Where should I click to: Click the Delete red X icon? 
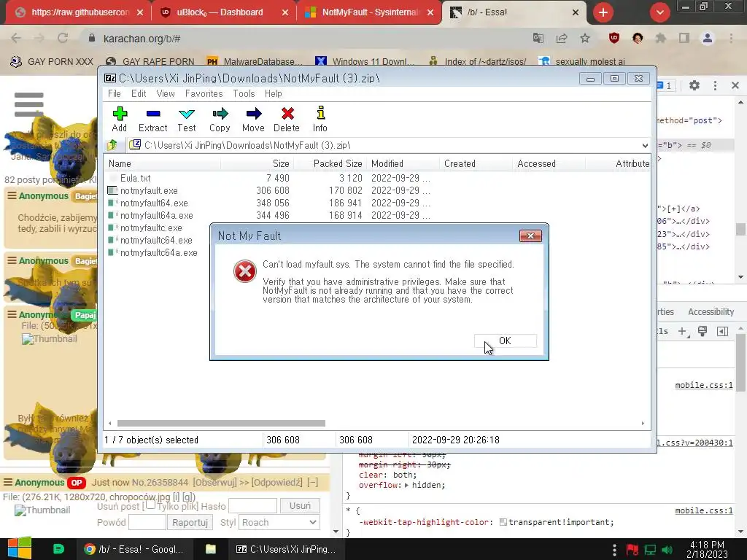point(287,119)
